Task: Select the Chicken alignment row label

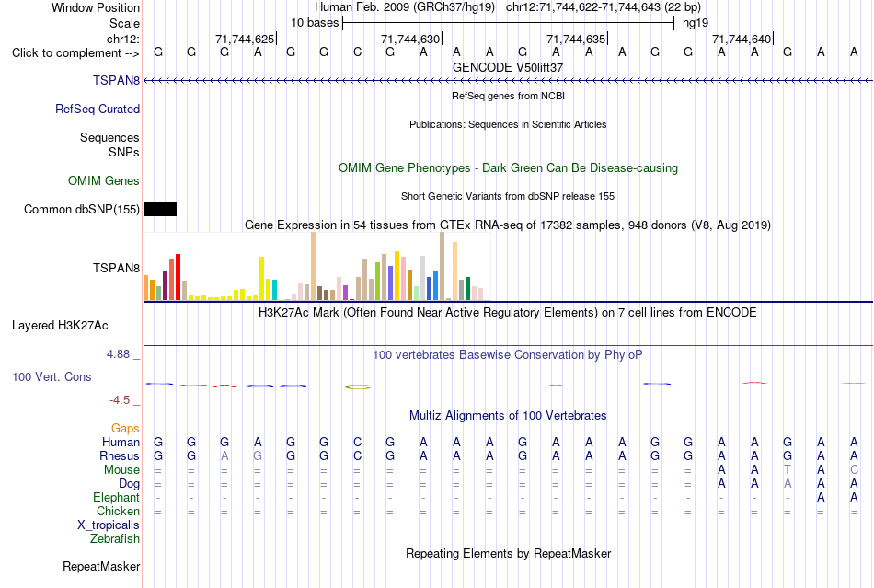Action: point(118,511)
